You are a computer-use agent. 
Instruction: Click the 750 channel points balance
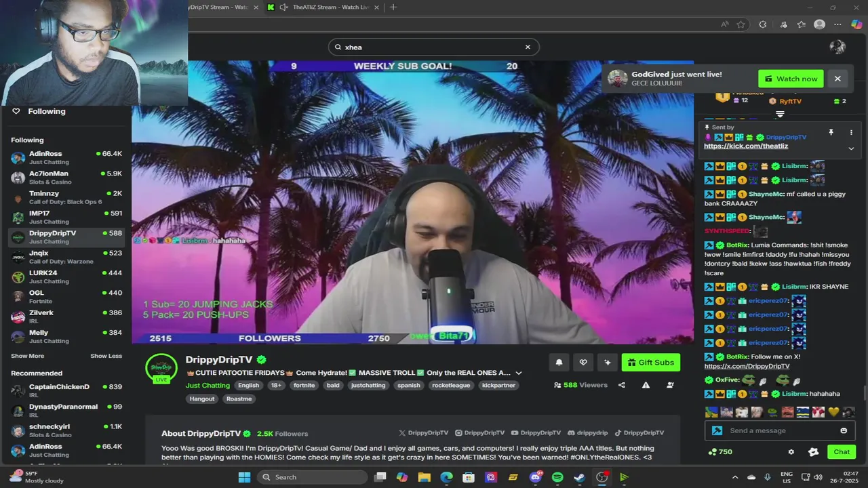tap(720, 452)
